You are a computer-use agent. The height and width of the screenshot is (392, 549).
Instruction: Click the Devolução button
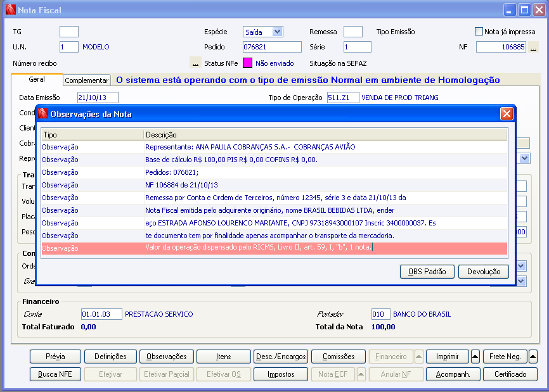point(484,271)
